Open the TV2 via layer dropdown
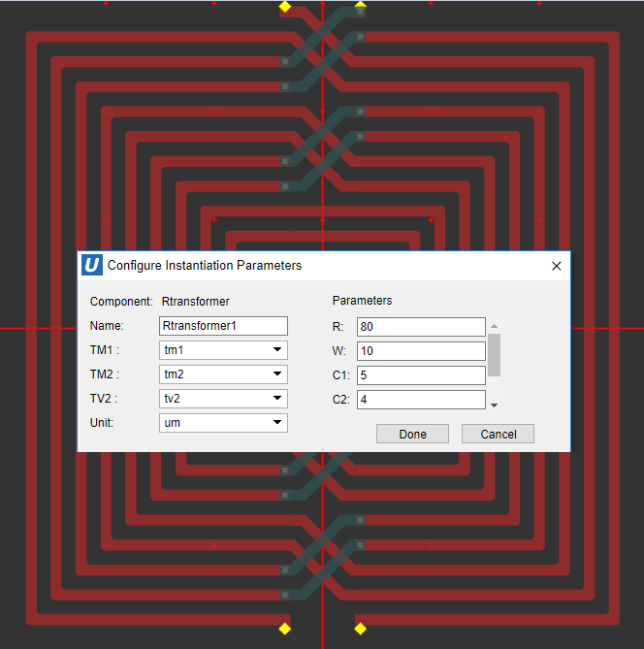644x649 pixels. click(223, 399)
